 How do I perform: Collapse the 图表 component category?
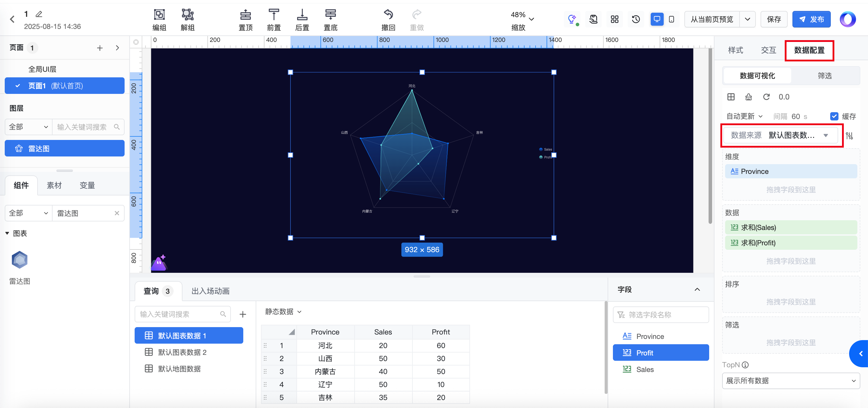(x=7, y=233)
